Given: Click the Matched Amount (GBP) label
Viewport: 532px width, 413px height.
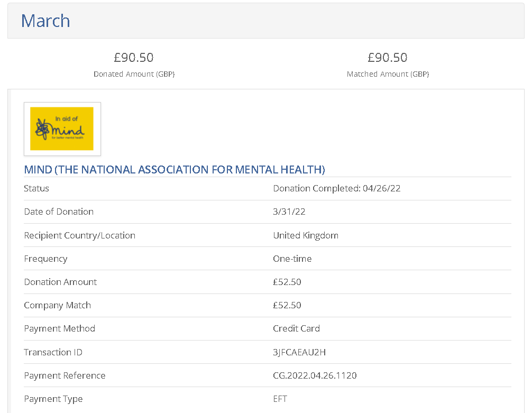Looking at the screenshot, I should click(x=388, y=74).
